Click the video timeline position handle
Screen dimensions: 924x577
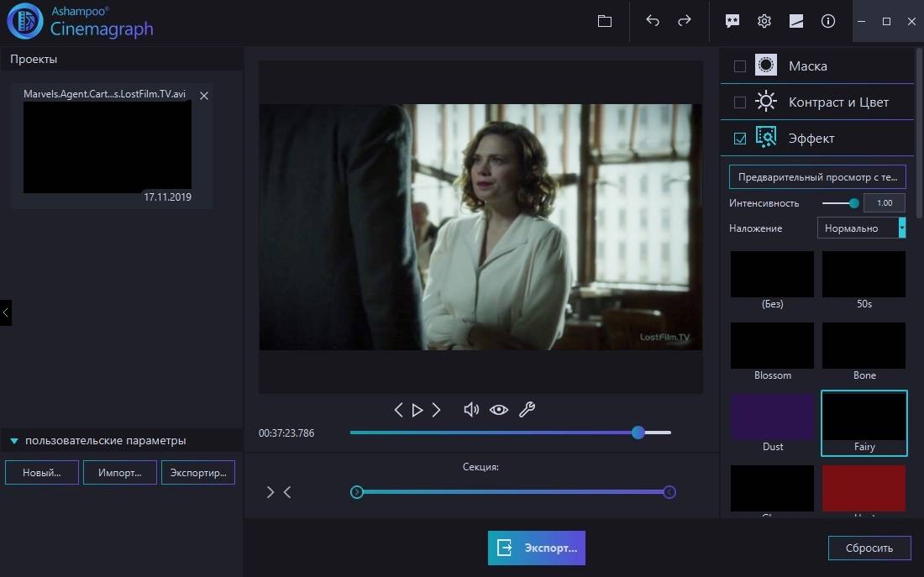(x=638, y=433)
